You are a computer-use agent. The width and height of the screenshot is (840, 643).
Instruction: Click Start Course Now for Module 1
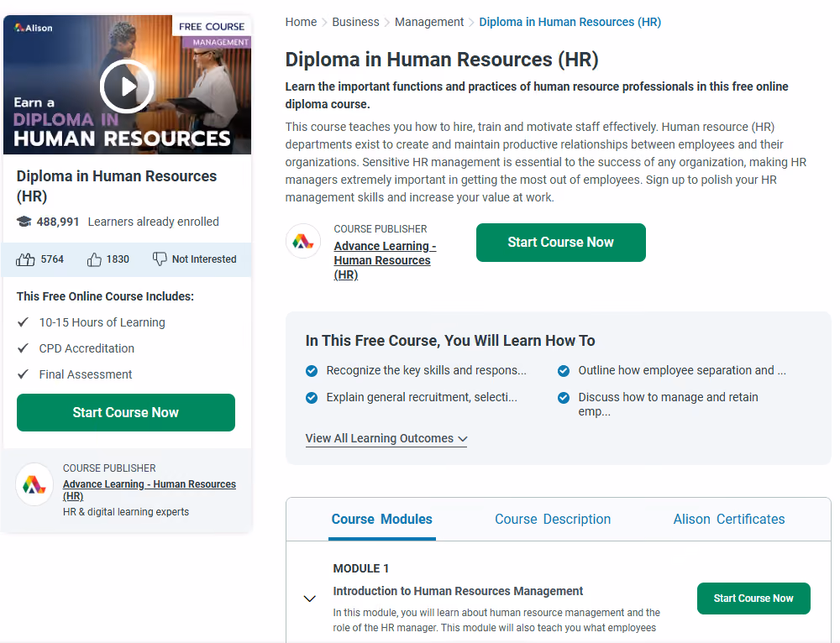(753, 599)
